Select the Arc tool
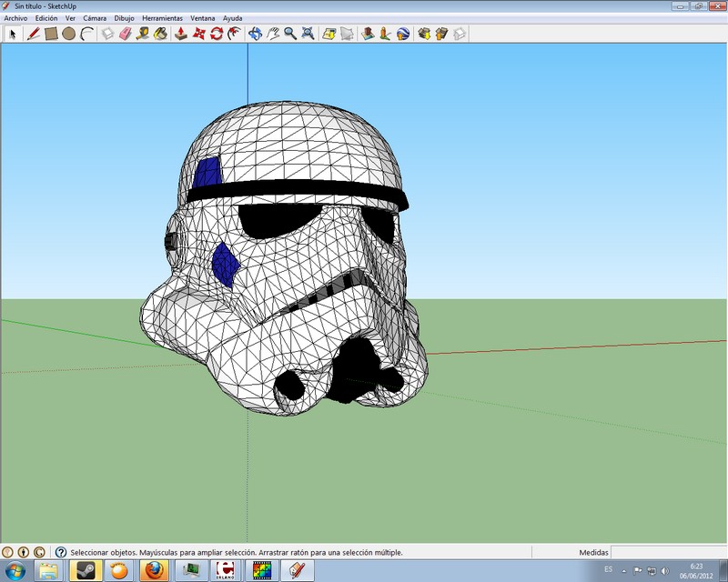Screen dimensions: 728x582 (x=86, y=34)
